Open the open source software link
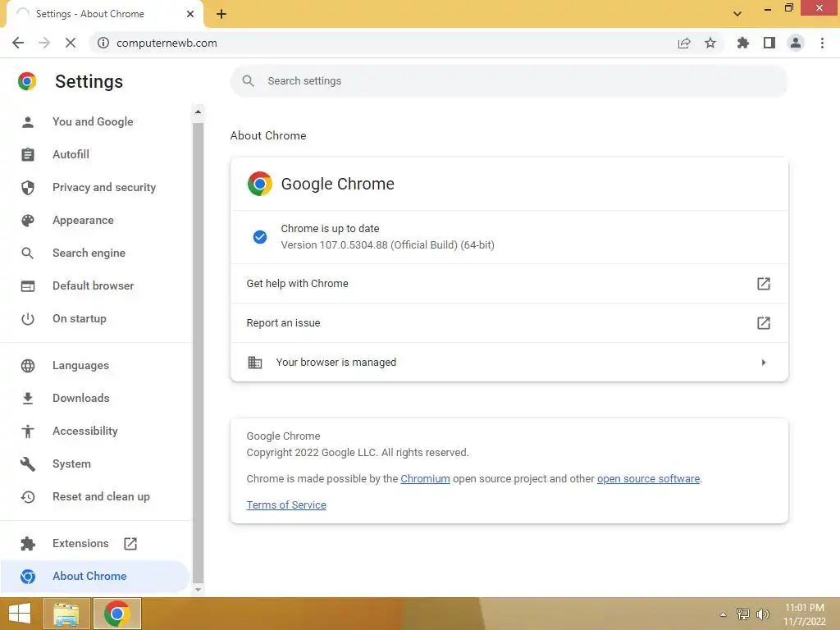Image resolution: width=840 pixels, height=630 pixels. point(648,478)
